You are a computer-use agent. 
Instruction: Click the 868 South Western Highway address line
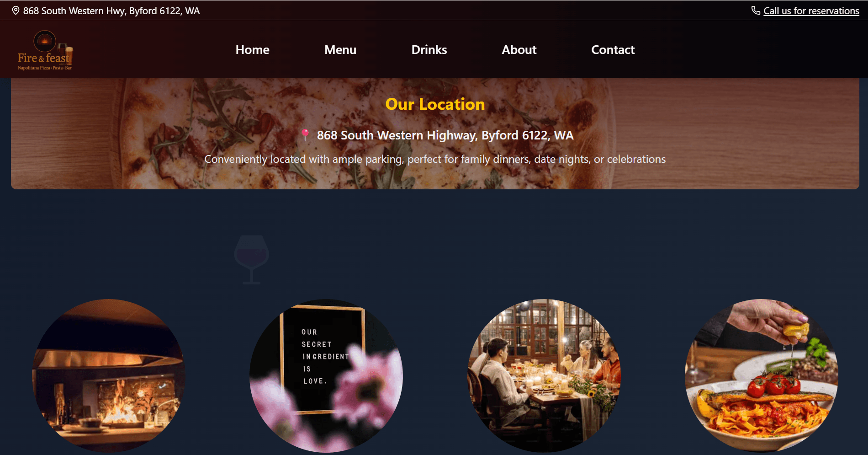(x=445, y=135)
